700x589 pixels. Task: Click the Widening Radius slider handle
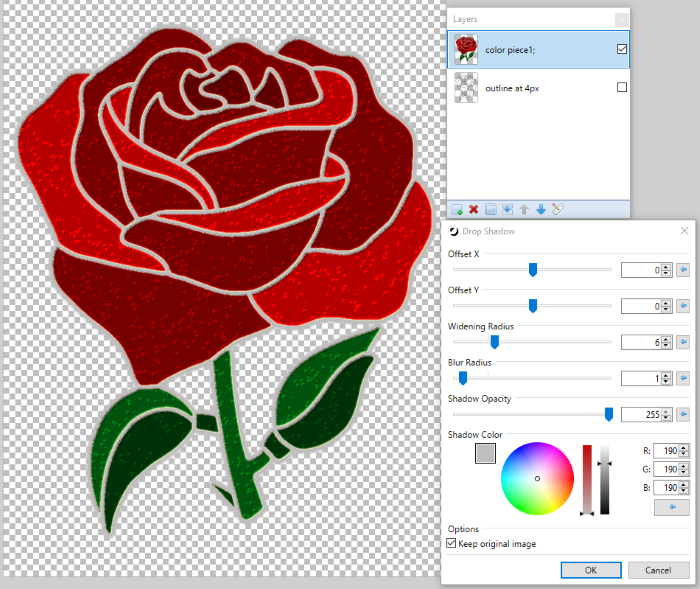(x=495, y=342)
